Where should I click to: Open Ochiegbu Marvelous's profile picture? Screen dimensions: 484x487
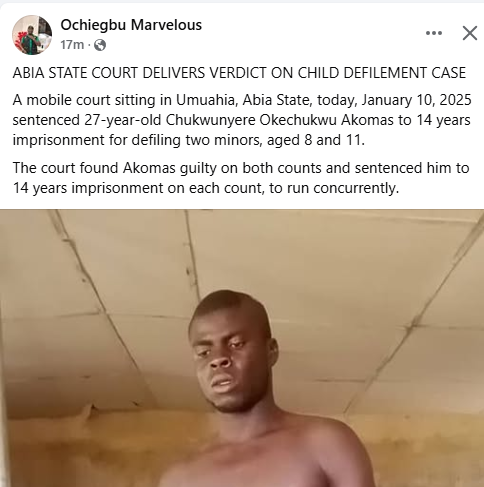tap(32, 35)
